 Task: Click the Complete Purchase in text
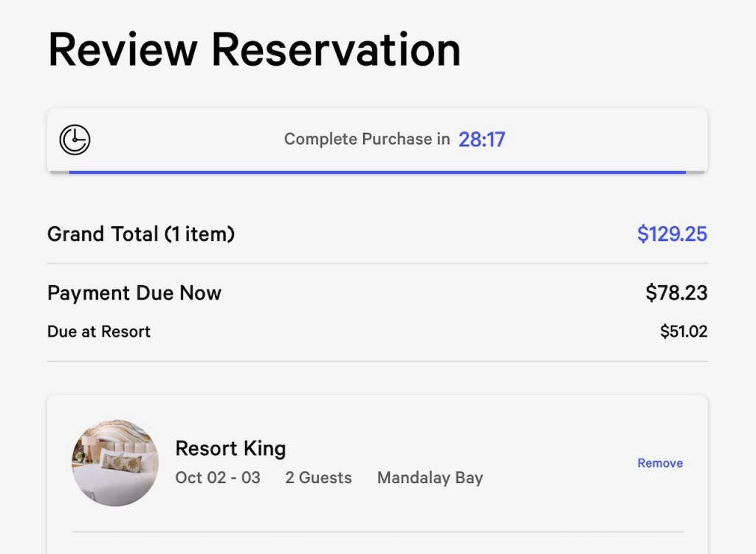pyautogui.click(x=367, y=140)
